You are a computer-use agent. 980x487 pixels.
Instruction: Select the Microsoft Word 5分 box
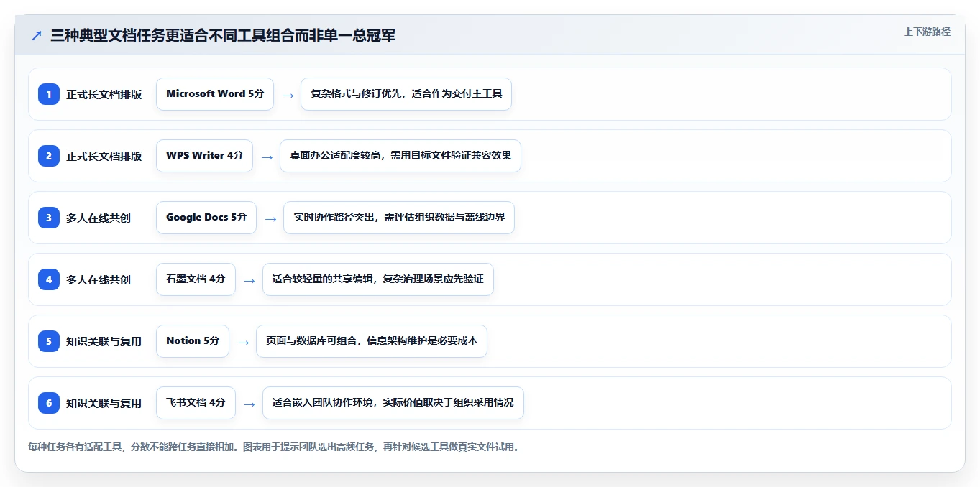click(215, 94)
